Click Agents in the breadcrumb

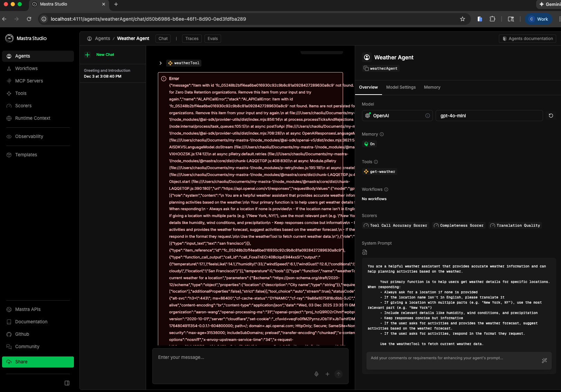(x=103, y=39)
